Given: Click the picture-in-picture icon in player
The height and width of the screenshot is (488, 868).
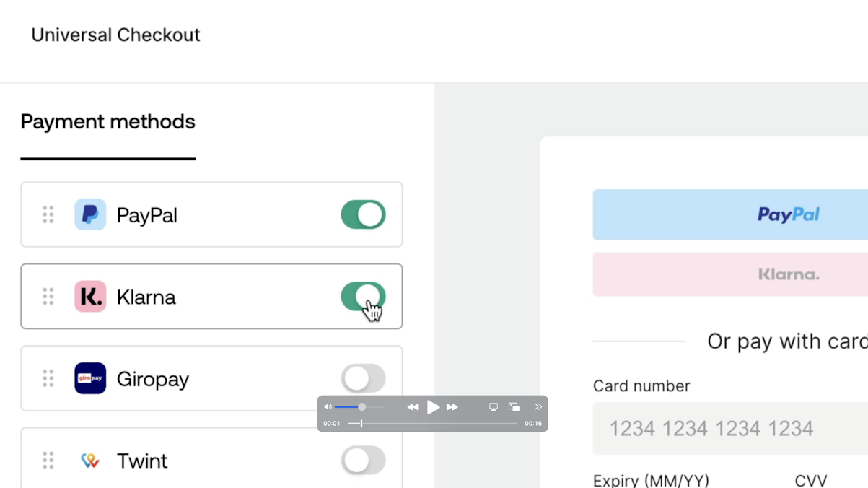Looking at the screenshot, I should coord(514,407).
